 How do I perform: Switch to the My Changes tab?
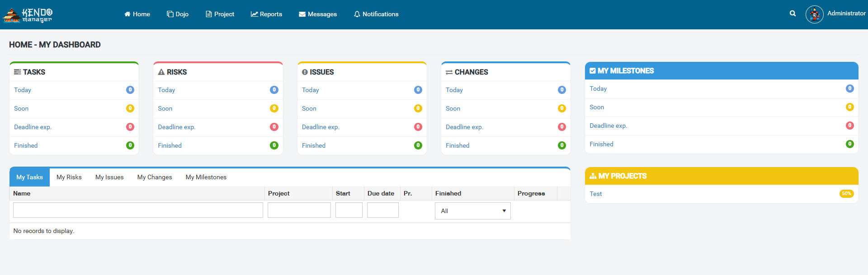(155, 177)
